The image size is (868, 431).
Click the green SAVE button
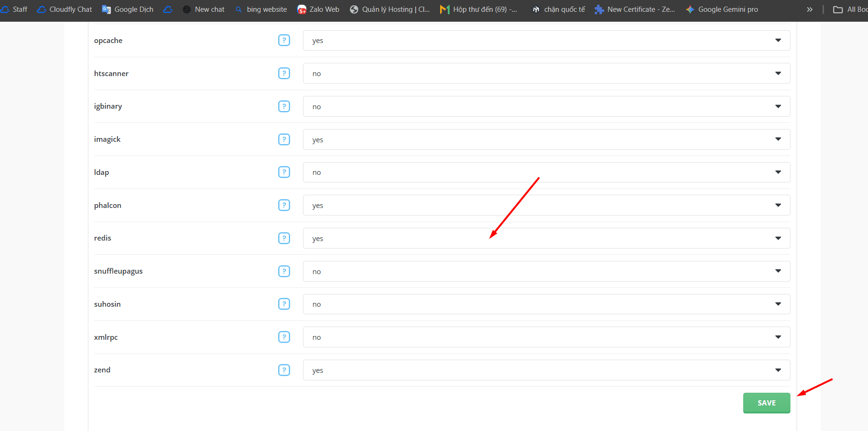point(766,403)
